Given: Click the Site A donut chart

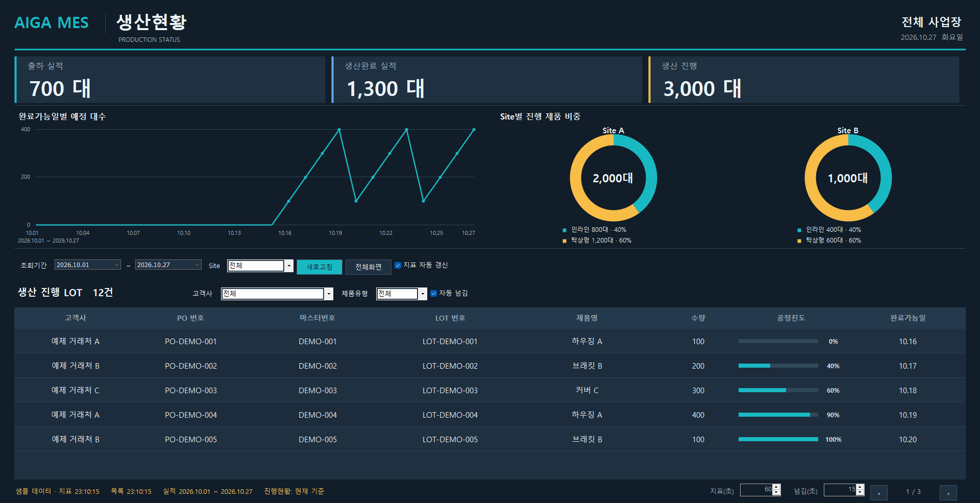Looking at the screenshot, I should click(613, 178).
